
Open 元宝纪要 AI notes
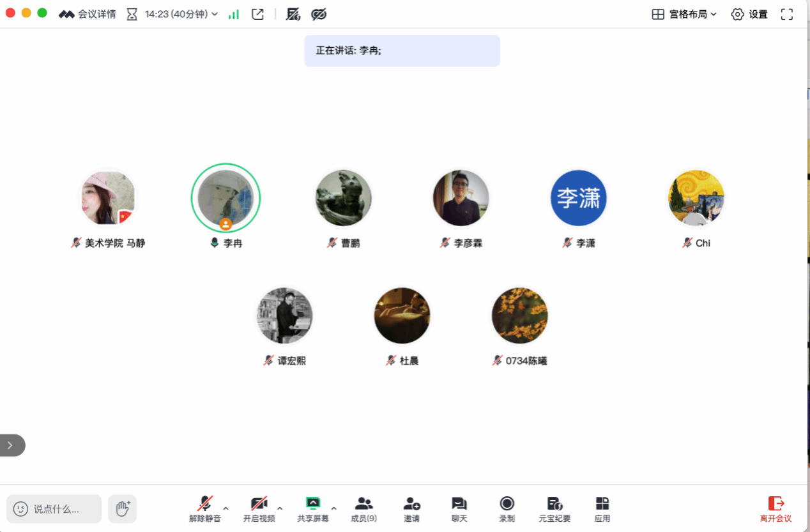tap(554, 509)
